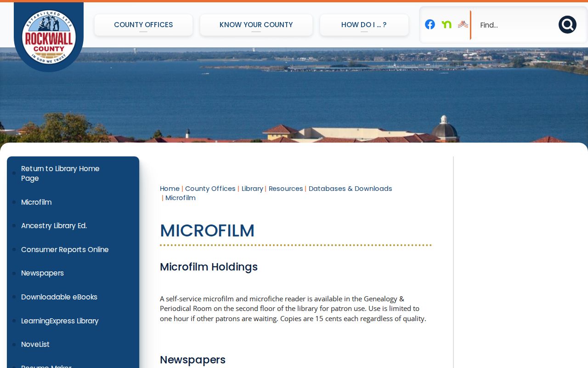The width and height of the screenshot is (588, 368).
Task: Click the search magnifier button
Action: (567, 25)
